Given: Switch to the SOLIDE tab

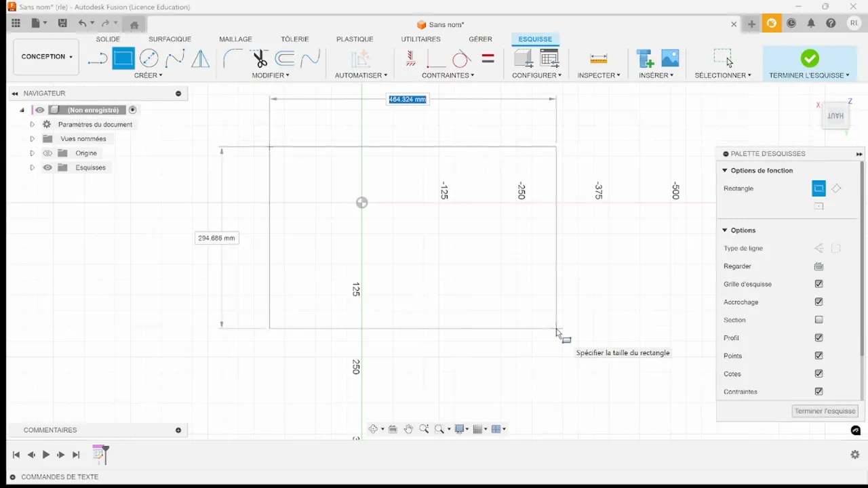Looking at the screenshot, I should pyautogui.click(x=108, y=39).
